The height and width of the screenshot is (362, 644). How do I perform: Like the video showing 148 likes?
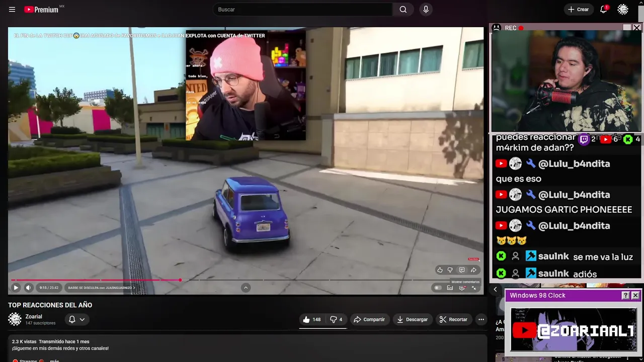click(x=311, y=319)
